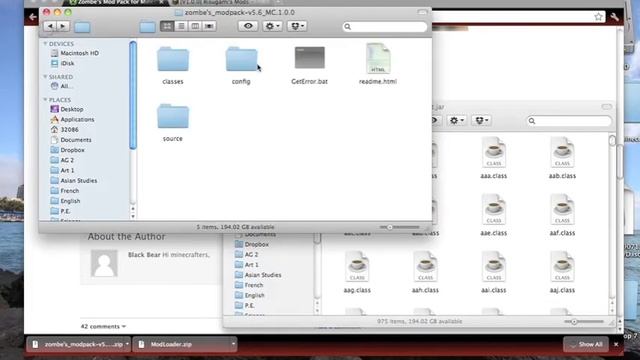Select Asian Studies in jar window sidebar
640x360 pixels.
[258, 275]
